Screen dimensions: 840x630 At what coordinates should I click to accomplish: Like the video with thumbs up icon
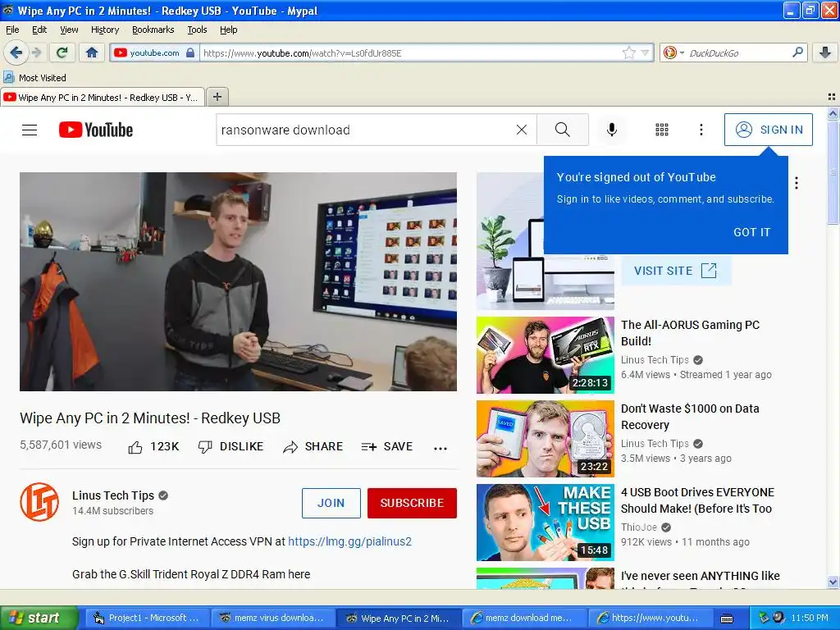(135, 447)
